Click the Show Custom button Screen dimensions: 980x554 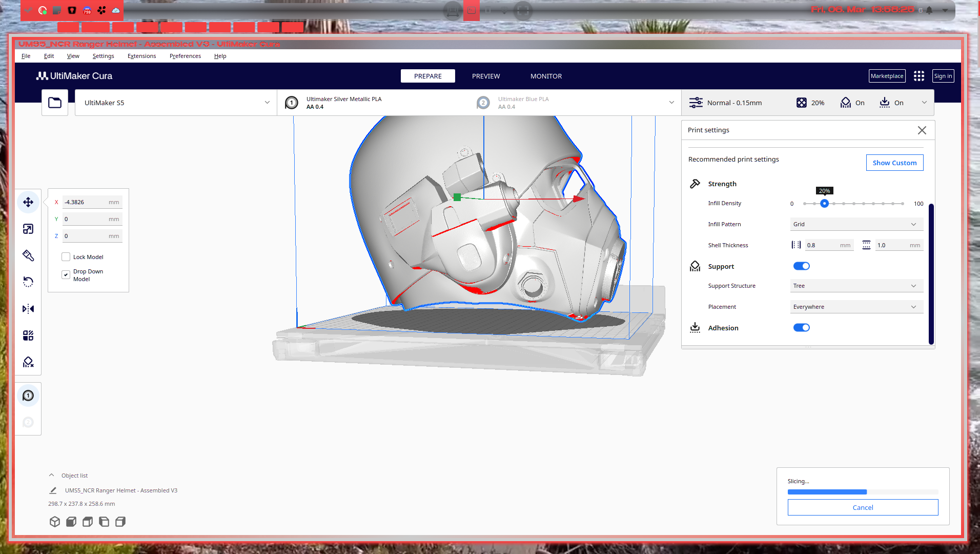coord(894,163)
